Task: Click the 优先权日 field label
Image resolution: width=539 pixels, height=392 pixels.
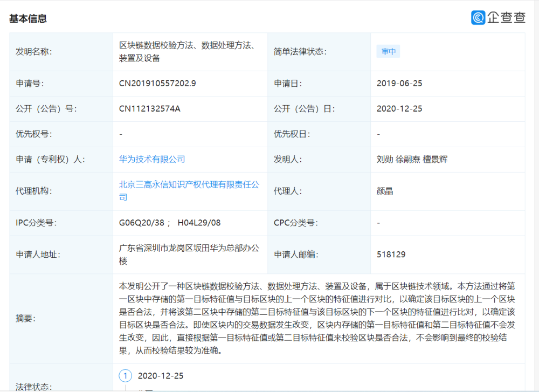Action: [292, 134]
